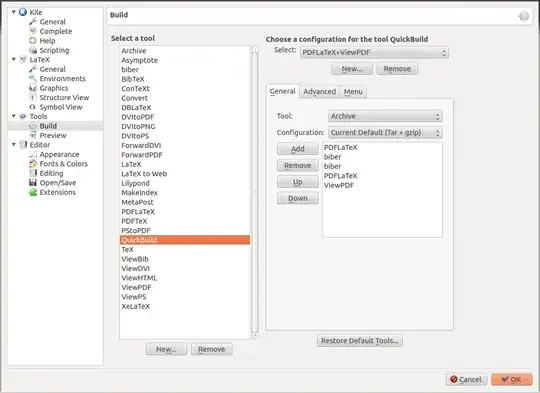Click Remove below the tool list
The image size is (540, 393).
click(x=212, y=349)
